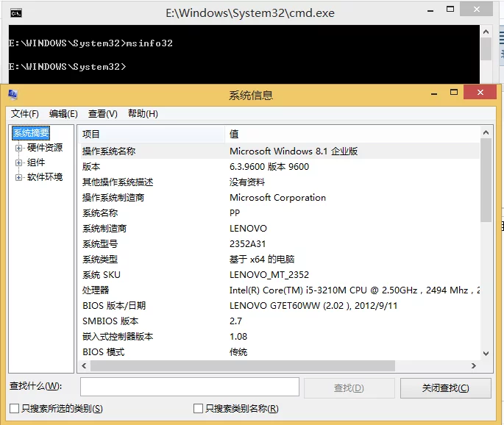Image resolution: width=504 pixels, height=425 pixels.
Task: Click the 值 column header
Action: click(352, 134)
